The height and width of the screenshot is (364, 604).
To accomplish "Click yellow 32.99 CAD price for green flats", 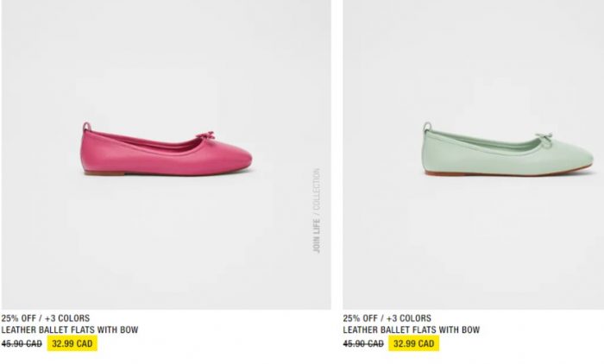I will point(413,343).
